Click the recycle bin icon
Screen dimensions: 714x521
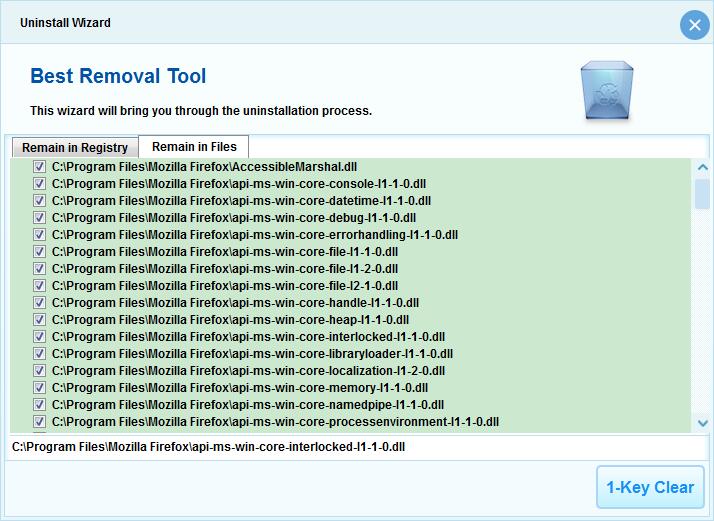pos(607,91)
